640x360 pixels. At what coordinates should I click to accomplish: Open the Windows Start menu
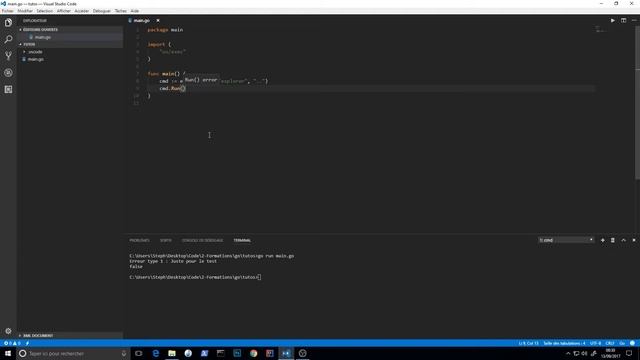click(x=8, y=353)
